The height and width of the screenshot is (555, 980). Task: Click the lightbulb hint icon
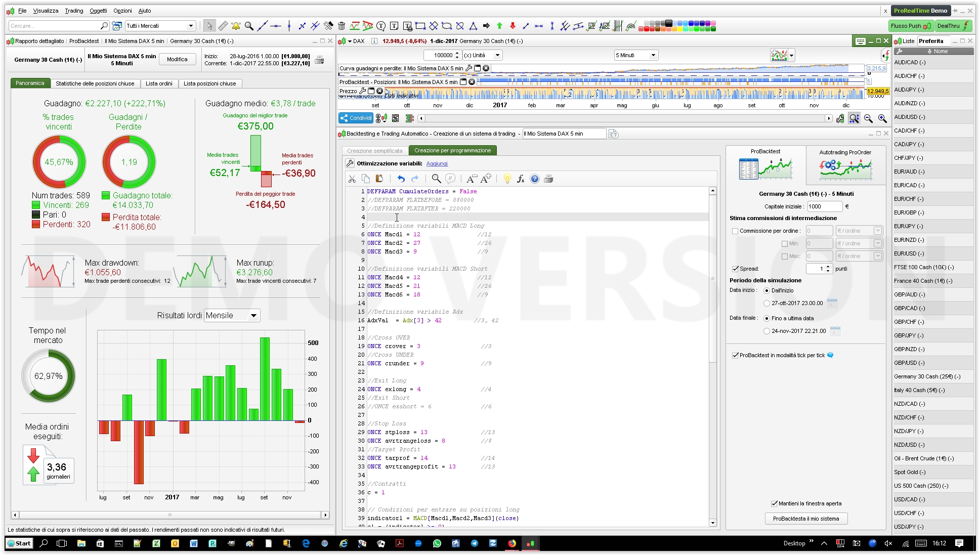507,179
